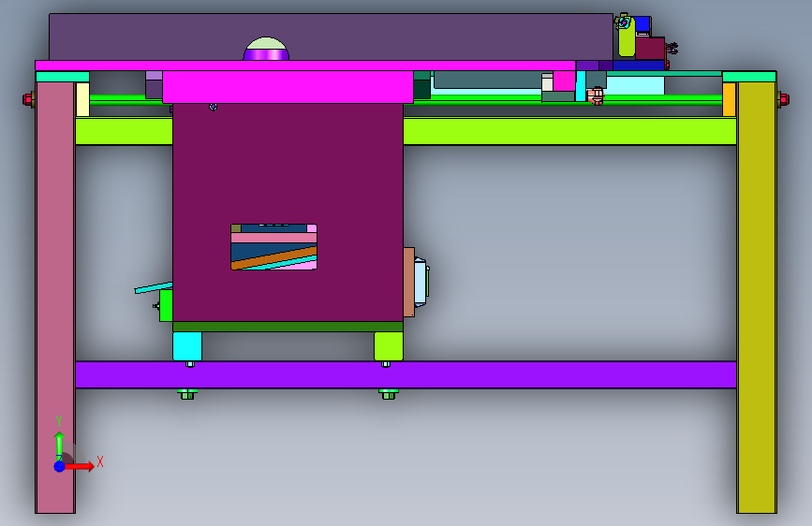Screen dimensions: 812x526
Task: Select the rose-pink left table leg
Action: click(55, 298)
